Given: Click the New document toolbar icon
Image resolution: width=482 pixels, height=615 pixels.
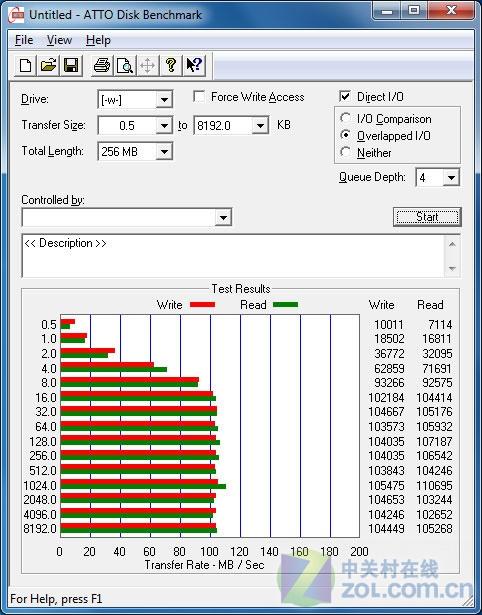Looking at the screenshot, I should (25, 65).
